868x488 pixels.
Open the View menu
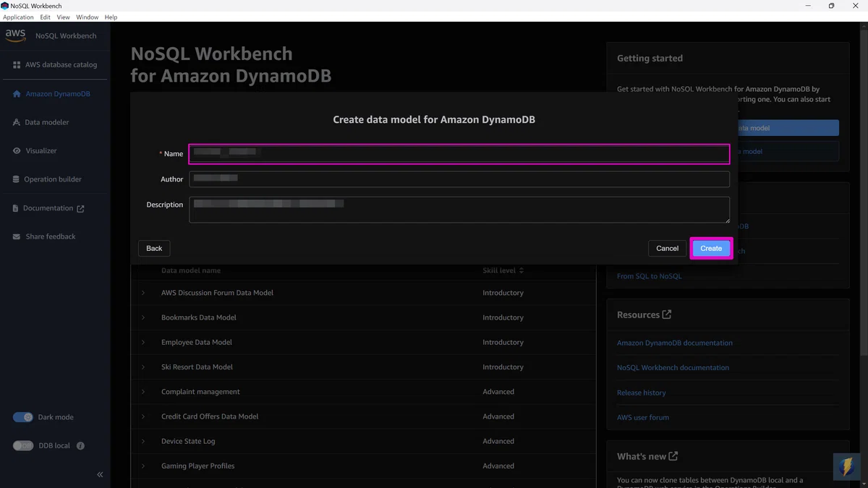point(64,17)
